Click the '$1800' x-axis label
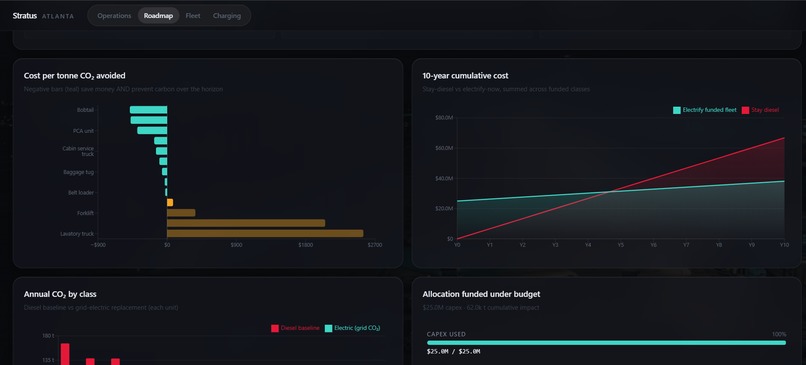This screenshot has height=365, width=806. [x=305, y=245]
